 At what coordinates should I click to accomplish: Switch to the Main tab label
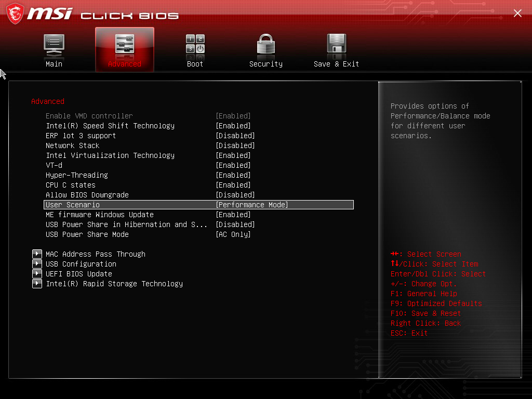(54, 64)
